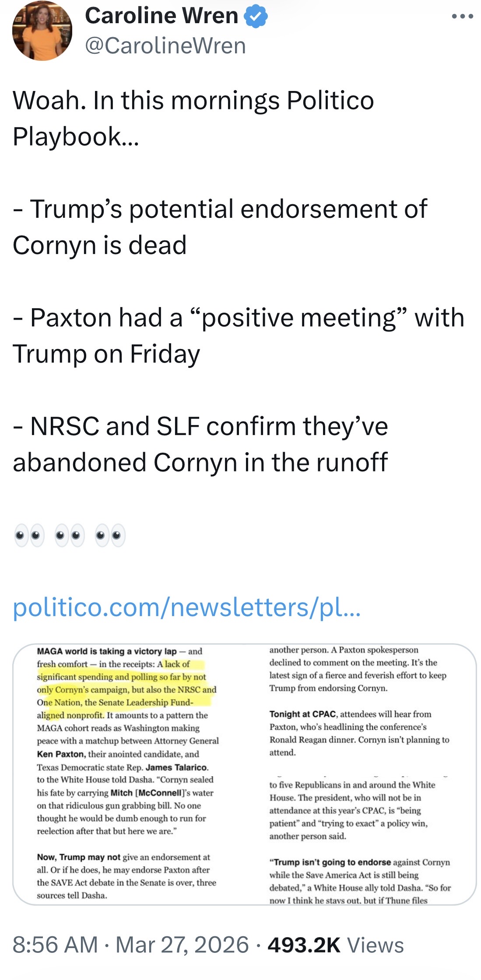Click the first eyes emoji
Viewport: 481px width, 980px height.
(x=29, y=535)
